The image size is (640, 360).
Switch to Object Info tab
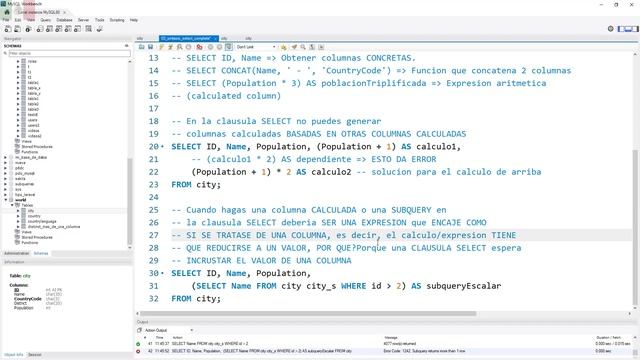click(x=13, y=355)
